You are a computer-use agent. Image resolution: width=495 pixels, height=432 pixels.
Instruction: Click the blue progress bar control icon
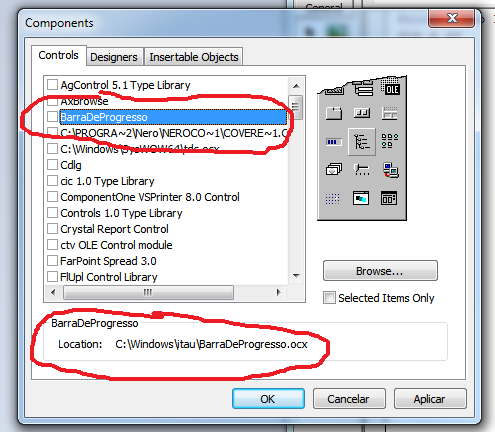[334, 142]
